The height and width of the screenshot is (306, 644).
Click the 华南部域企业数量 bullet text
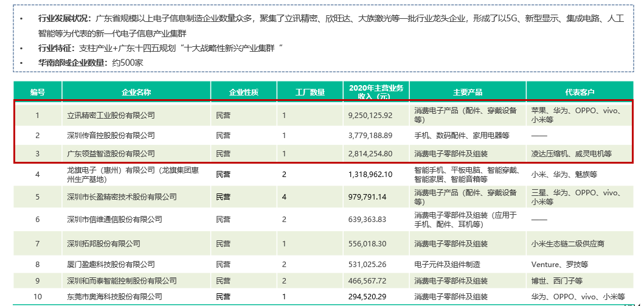pos(90,63)
